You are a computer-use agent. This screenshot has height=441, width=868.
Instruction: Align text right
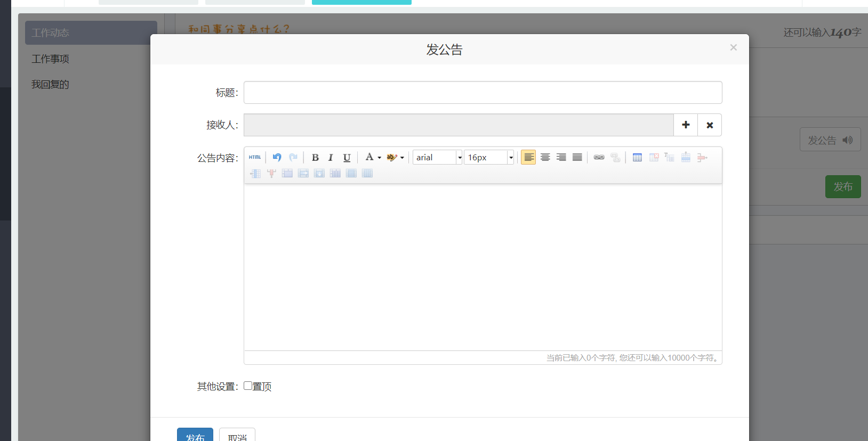(561, 157)
